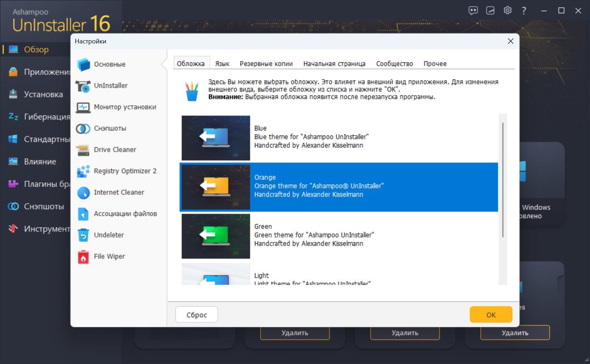Click the gear settings icon in title bar
Viewport: 590px width, 364px height.
coord(507,11)
